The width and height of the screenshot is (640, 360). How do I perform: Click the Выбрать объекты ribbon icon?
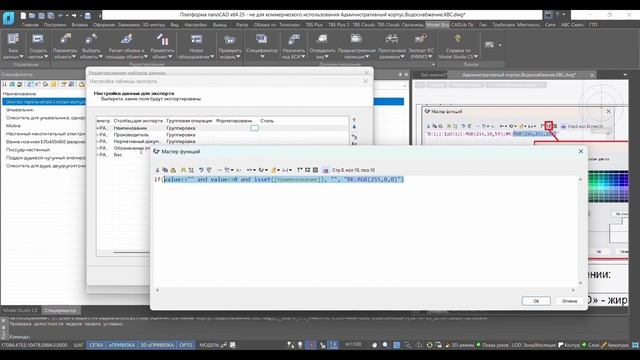coord(91,39)
